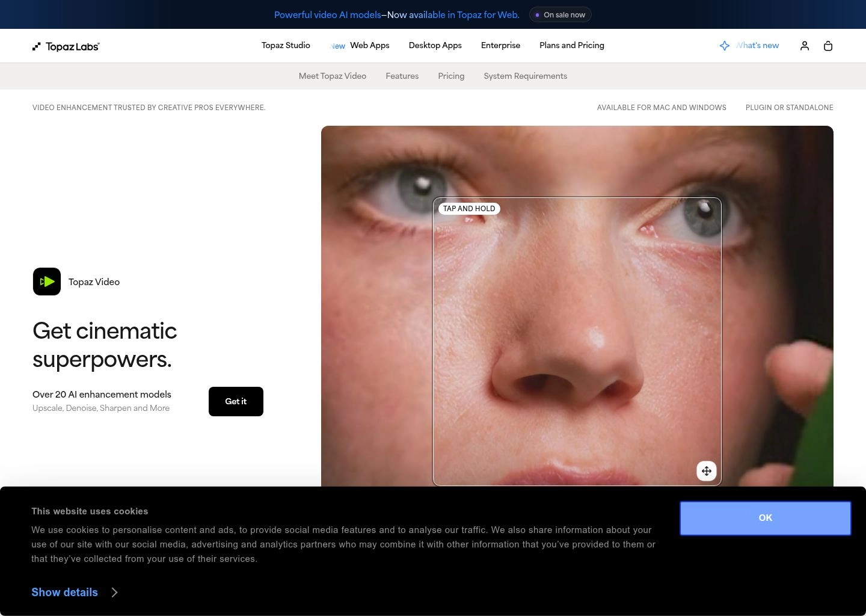Click the Powerful video AI models banner text
This screenshot has height=616, width=866.
(397, 15)
